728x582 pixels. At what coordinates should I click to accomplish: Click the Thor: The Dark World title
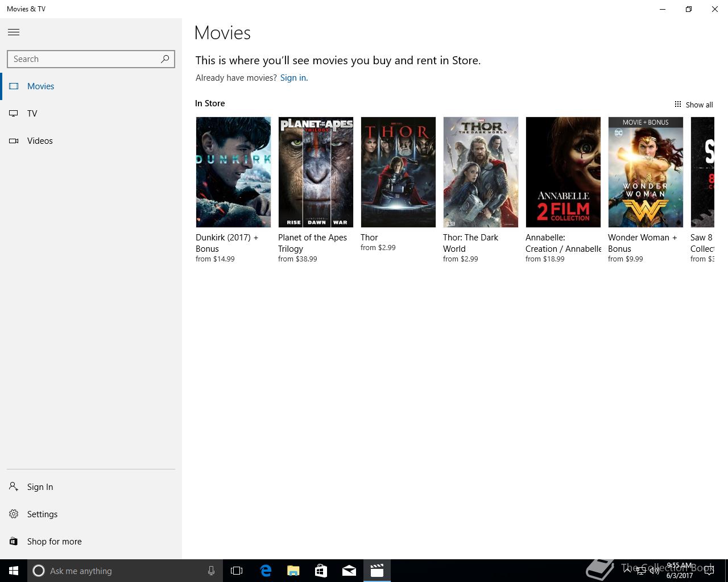pyautogui.click(x=470, y=243)
